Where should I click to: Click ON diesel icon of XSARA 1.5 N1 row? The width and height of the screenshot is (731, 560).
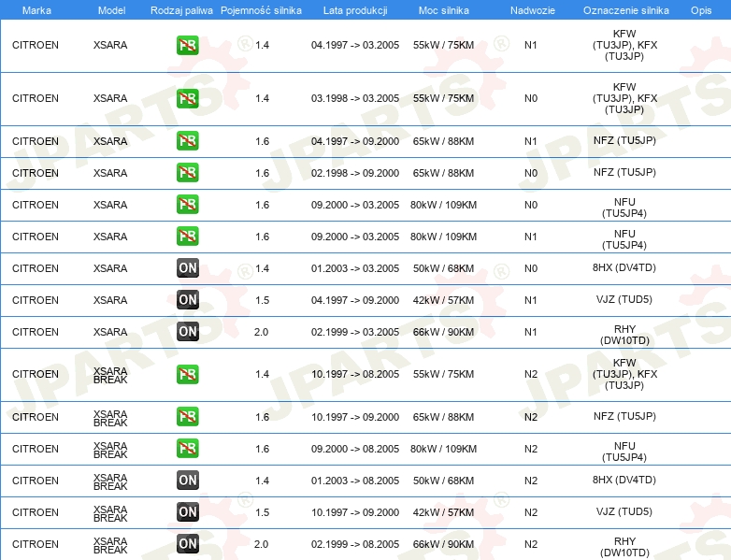(187, 300)
